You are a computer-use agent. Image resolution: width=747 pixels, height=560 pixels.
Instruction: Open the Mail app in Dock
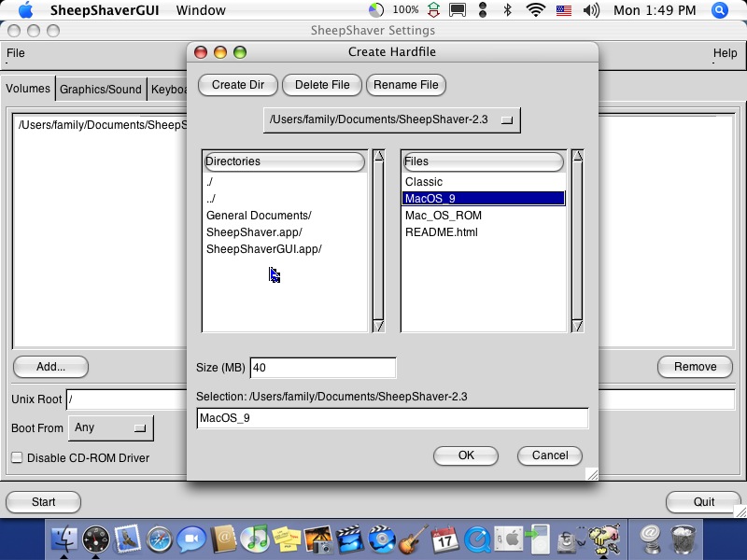click(x=127, y=539)
